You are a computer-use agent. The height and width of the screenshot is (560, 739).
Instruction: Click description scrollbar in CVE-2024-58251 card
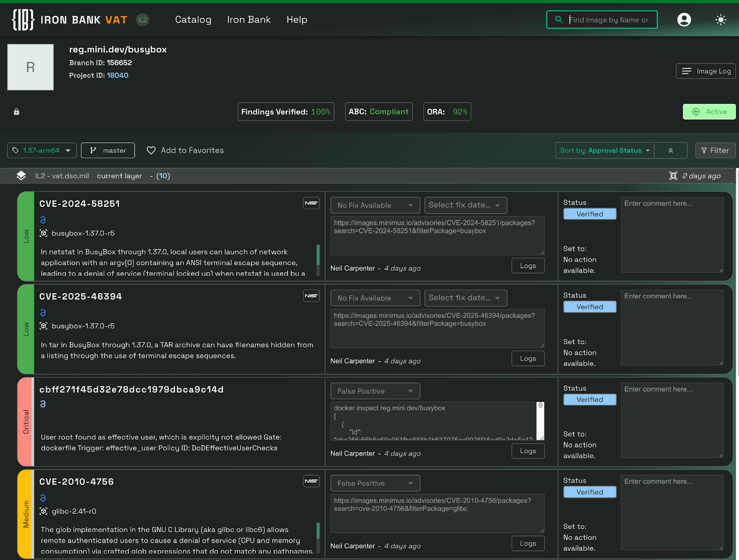(x=318, y=255)
